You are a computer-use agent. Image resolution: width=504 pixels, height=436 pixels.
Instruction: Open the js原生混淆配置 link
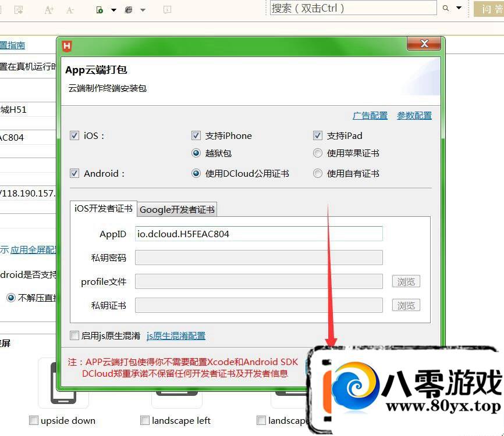[176, 335]
